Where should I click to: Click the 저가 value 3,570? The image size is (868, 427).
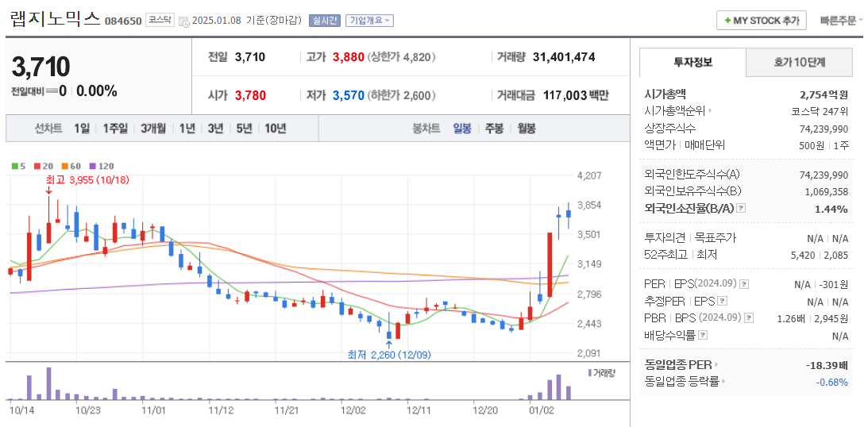[x=348, y=96]
